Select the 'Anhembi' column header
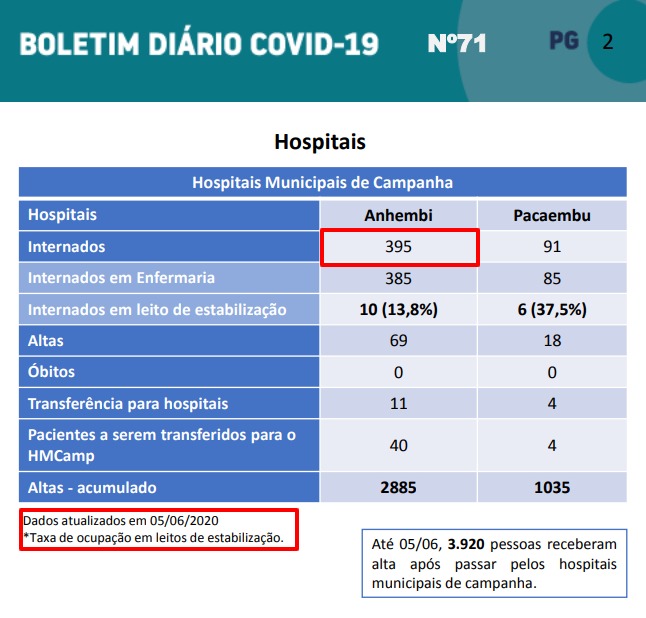Viewport: 646px width, 618px height. 398,215
